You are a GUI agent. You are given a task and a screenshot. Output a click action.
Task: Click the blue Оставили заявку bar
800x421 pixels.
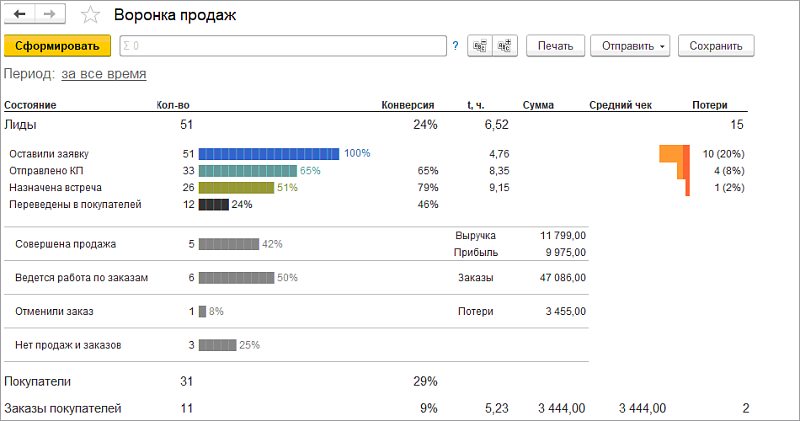pyautogui.click(x=269, y=154)
